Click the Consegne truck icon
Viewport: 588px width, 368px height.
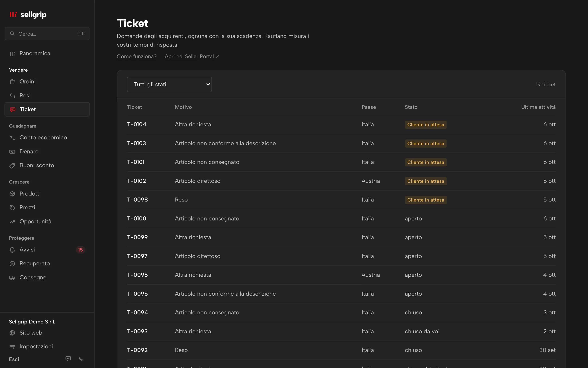(x=12, y=278)
